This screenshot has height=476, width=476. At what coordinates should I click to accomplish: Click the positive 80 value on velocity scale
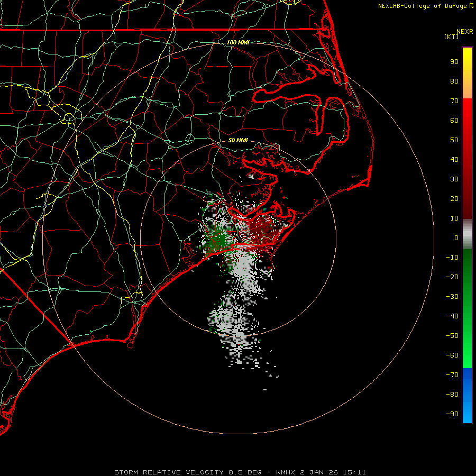pos(454,81)
